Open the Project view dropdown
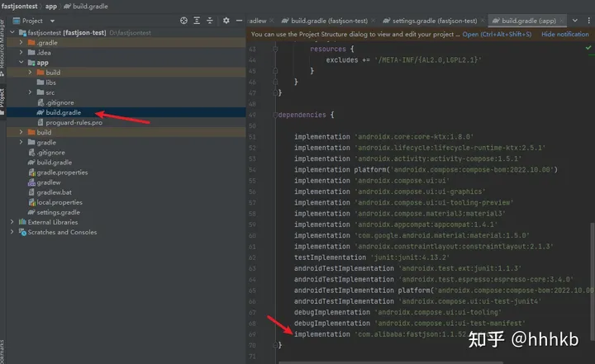 (x=52, y=21)
